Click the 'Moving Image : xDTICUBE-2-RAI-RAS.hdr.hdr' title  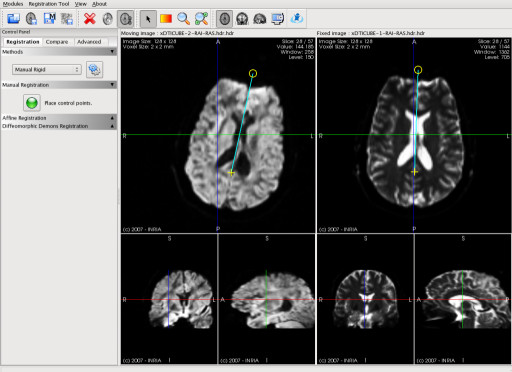click(x=177, y=33)
